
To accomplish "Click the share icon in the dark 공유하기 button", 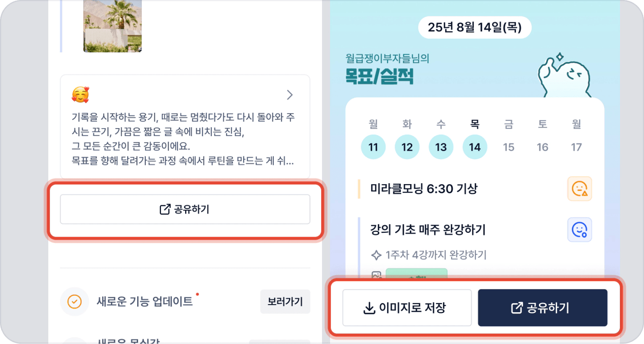I will pyautogui.click(x=517, y=308).
